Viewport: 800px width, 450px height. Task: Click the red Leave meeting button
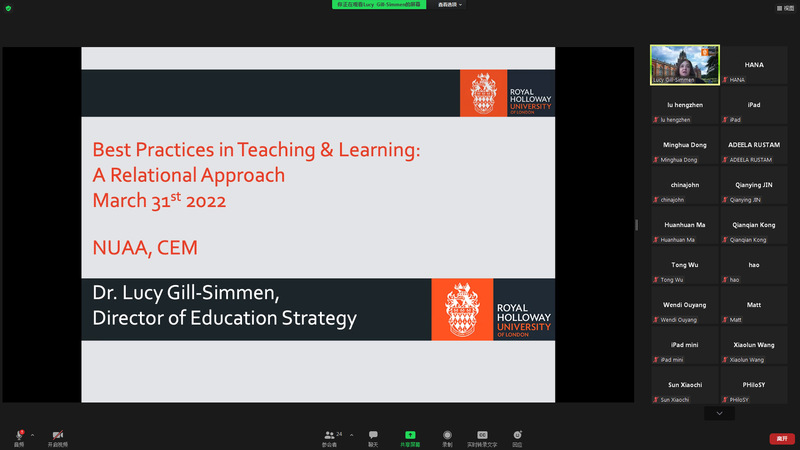pos(781,438)
